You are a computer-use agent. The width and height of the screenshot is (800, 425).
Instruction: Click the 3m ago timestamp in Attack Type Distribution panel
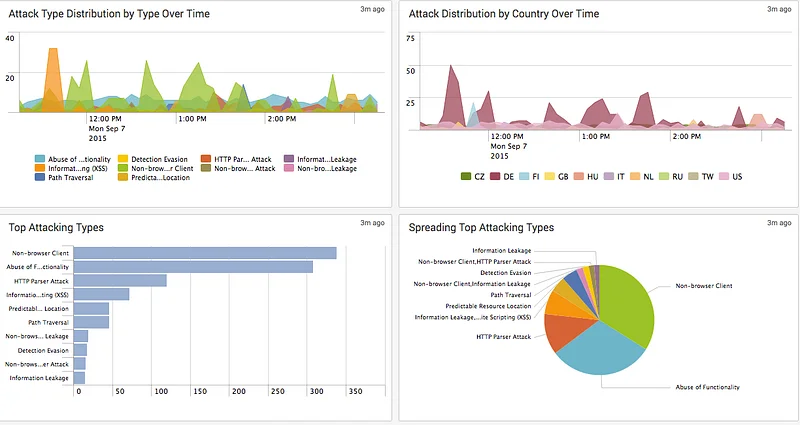click(372, 9)
